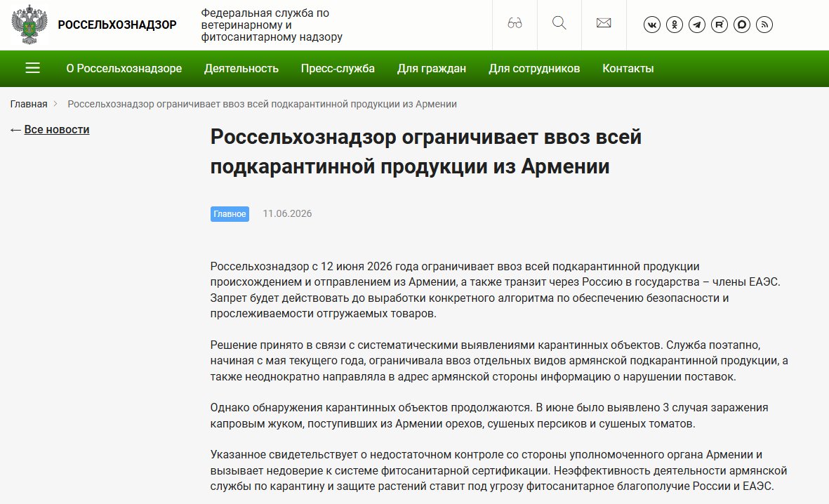Open site search via magnifier icon

(559, 23)
